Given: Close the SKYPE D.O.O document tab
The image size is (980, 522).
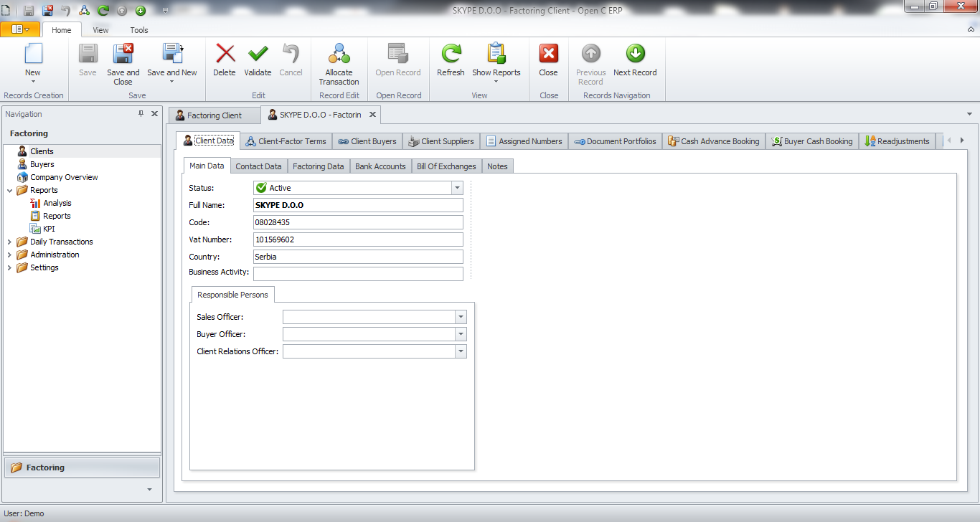Looking at the screenshot, I should pyautogui.click(x=372, y=114).
